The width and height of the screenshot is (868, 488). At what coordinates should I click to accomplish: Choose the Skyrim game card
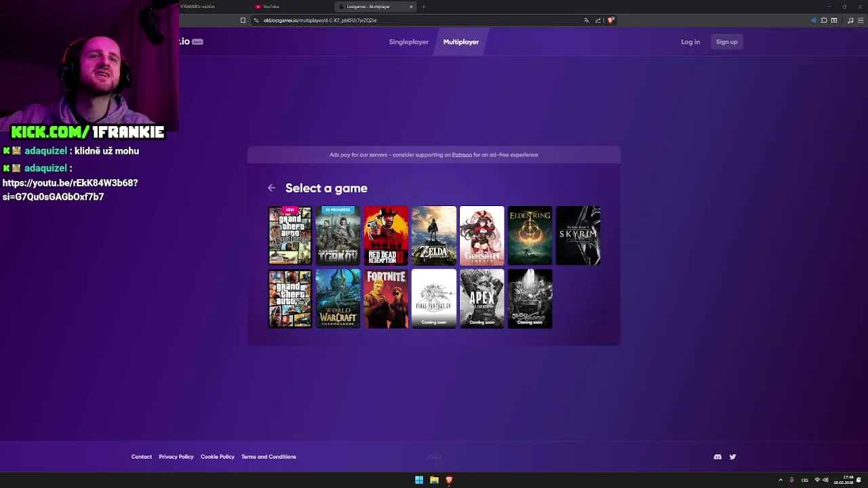click(x=578, y=235)
